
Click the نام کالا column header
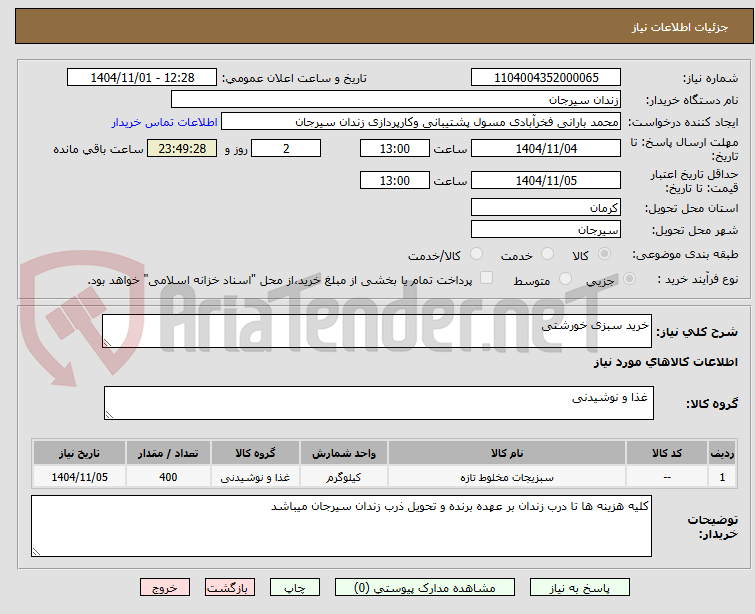(x=507, y=453)
